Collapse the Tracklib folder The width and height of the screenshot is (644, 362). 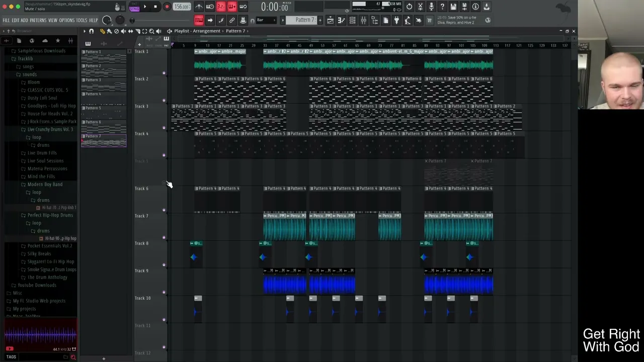[25, 58]
